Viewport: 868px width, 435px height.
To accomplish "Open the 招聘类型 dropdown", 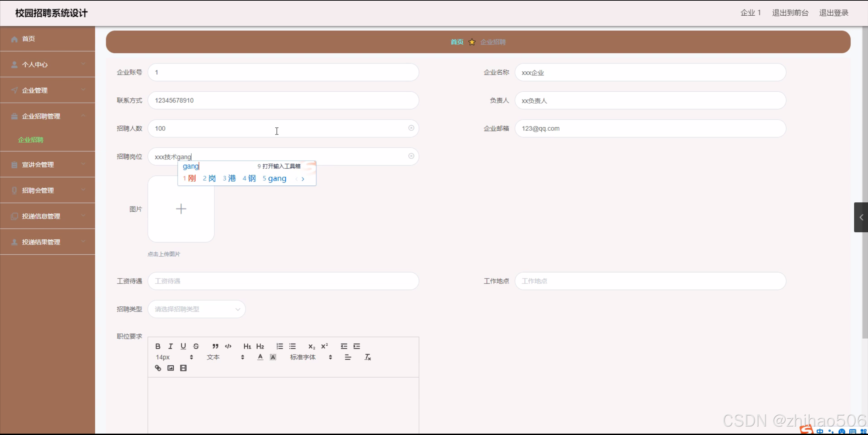I will coord(197,309).
